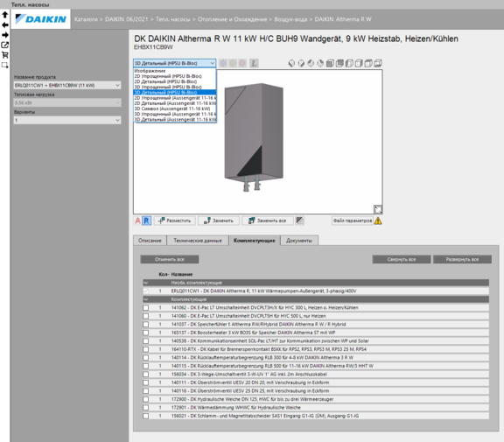This screenshot has width=504, height=442.
Task: Choose 3D Символ (Aussengerät 11-16 kW) option
Action: click(175, 109)
